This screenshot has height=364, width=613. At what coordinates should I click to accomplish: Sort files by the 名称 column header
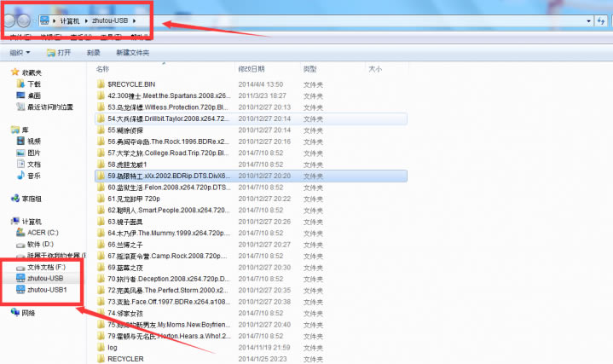[104, 68]
